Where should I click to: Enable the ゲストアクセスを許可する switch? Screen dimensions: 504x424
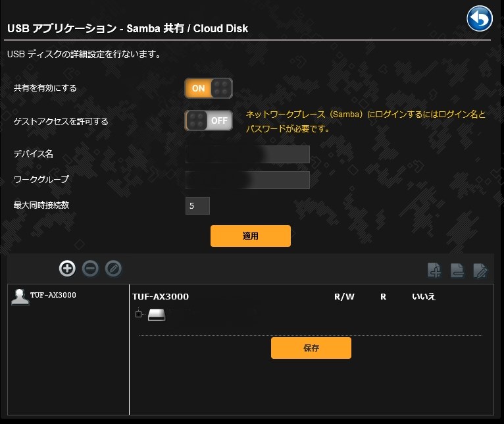209,120
